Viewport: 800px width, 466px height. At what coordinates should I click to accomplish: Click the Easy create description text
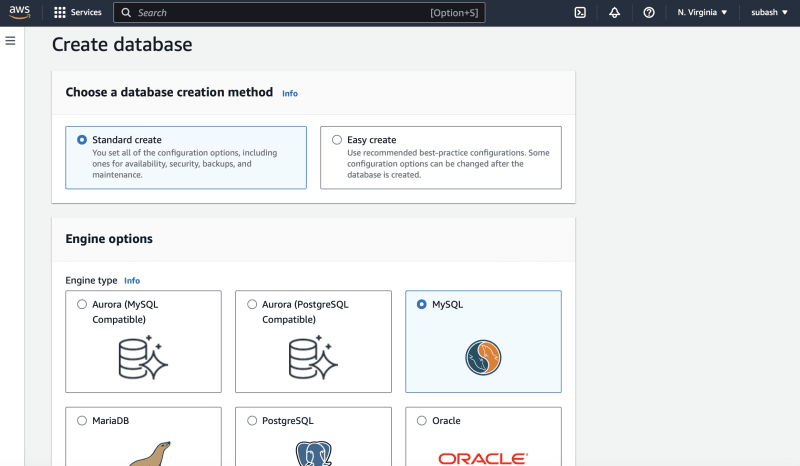click(x=448, y=163)
